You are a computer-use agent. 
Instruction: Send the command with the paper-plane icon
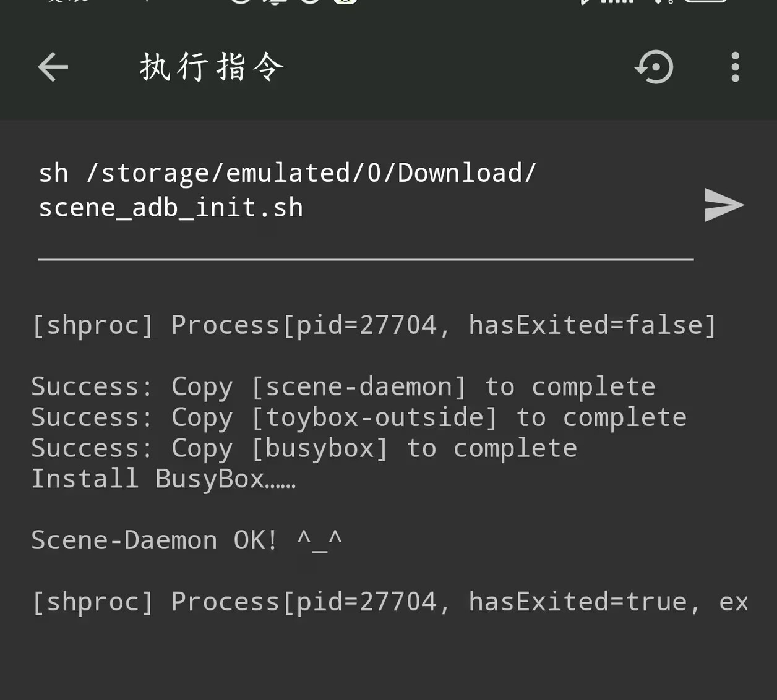click(x=723, y=205)
